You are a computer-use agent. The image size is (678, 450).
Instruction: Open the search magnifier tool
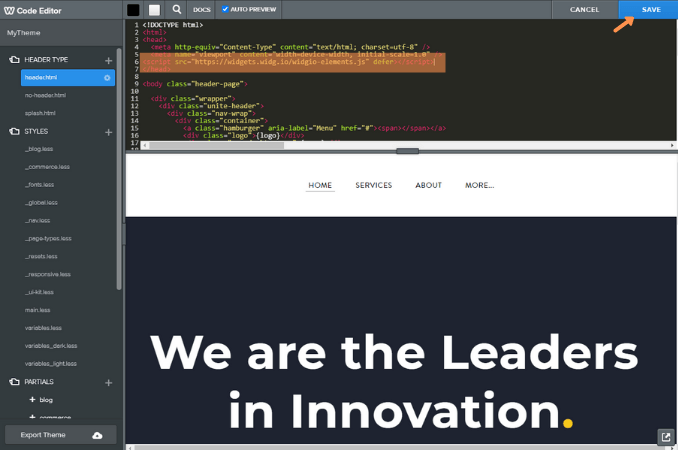[x=176, y=9]
